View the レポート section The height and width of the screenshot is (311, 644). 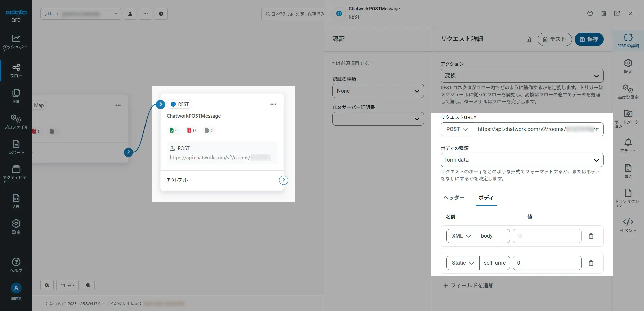15,147
